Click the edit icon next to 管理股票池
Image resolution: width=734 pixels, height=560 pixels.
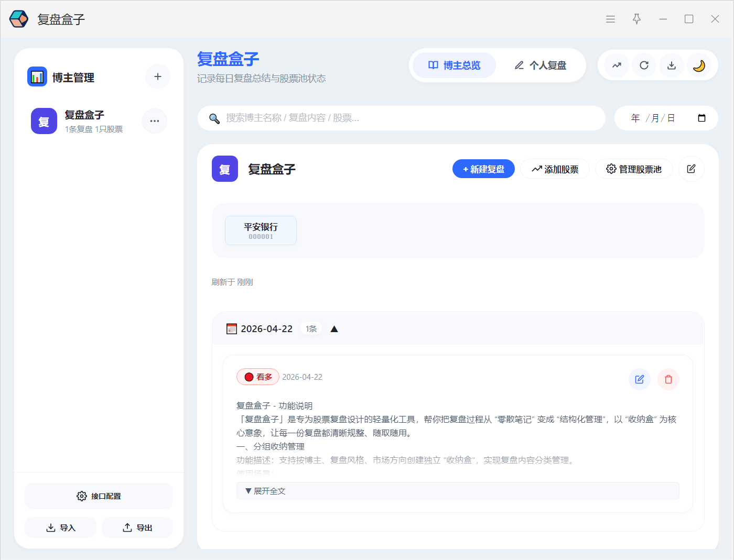(691, 169)
